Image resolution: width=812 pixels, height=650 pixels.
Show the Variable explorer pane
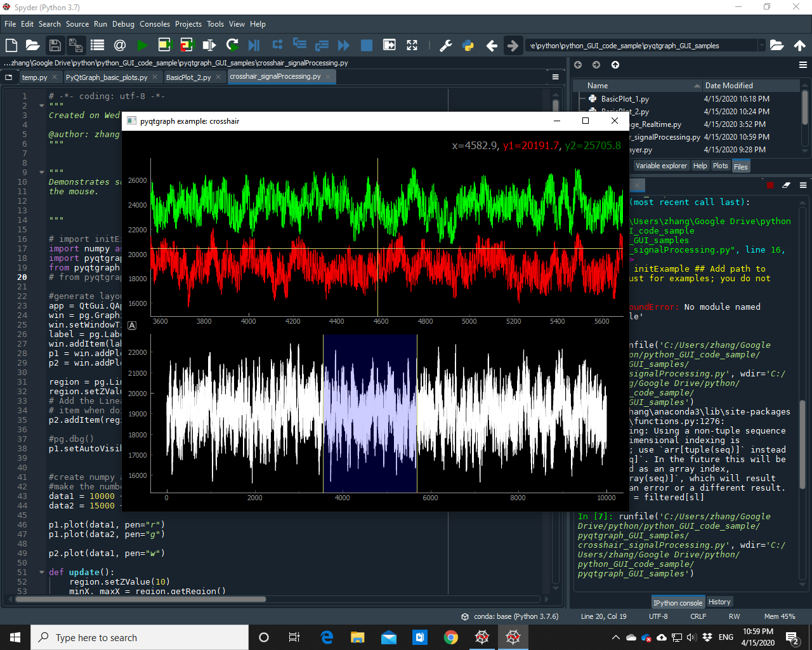(661, 166)
